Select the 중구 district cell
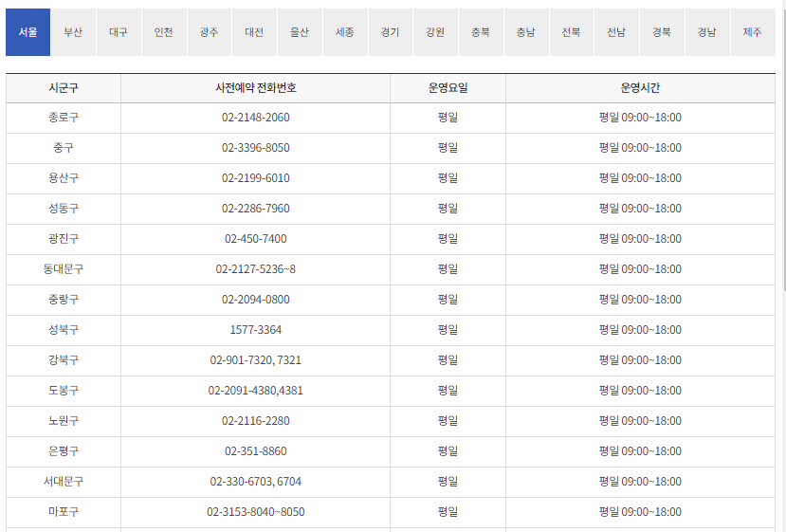 (x=64, y=148)
